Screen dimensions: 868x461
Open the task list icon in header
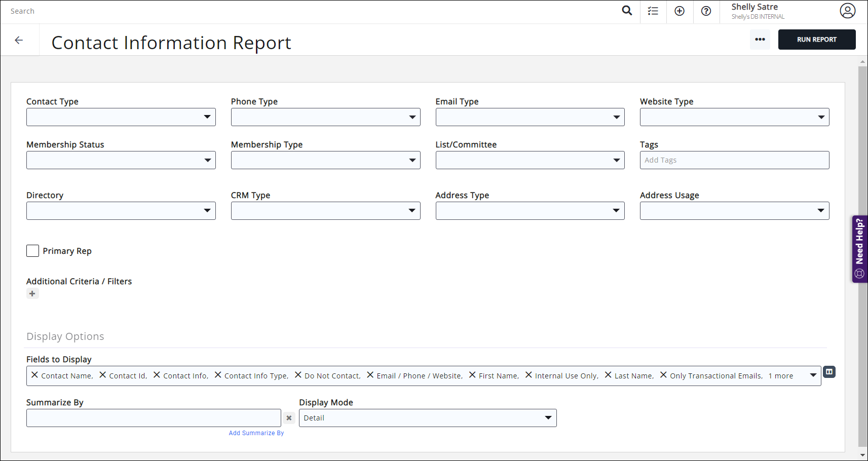pyautogui.click(x=653, y=11)
